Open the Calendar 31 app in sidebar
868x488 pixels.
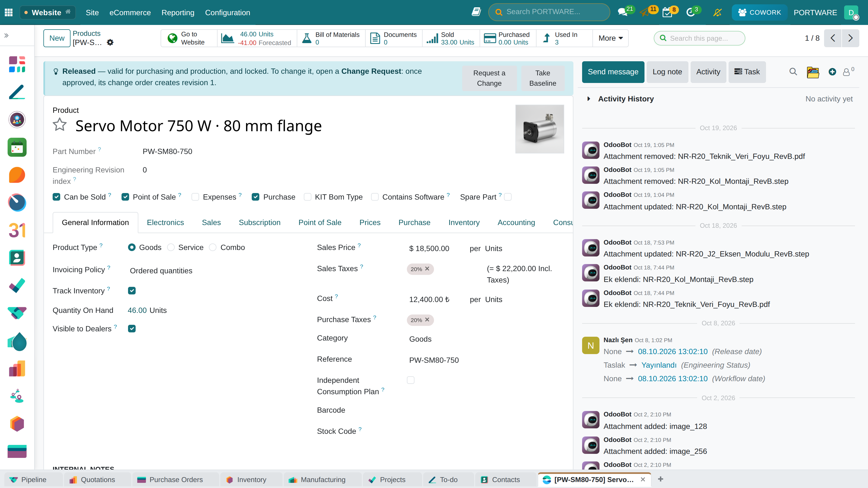pyautogui.click(x=17, y=230)
